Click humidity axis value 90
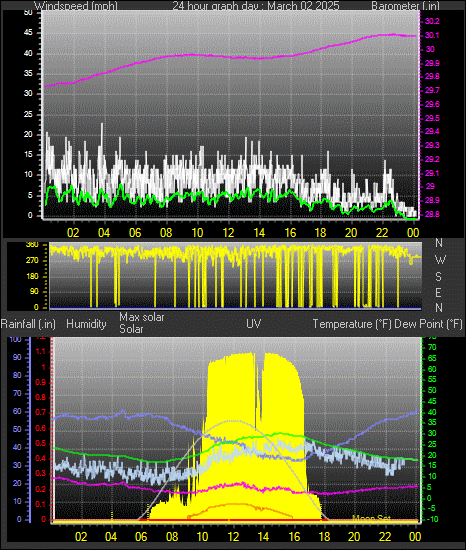Image resolution: width=466 pixels, height=550 pixels. 17,357
